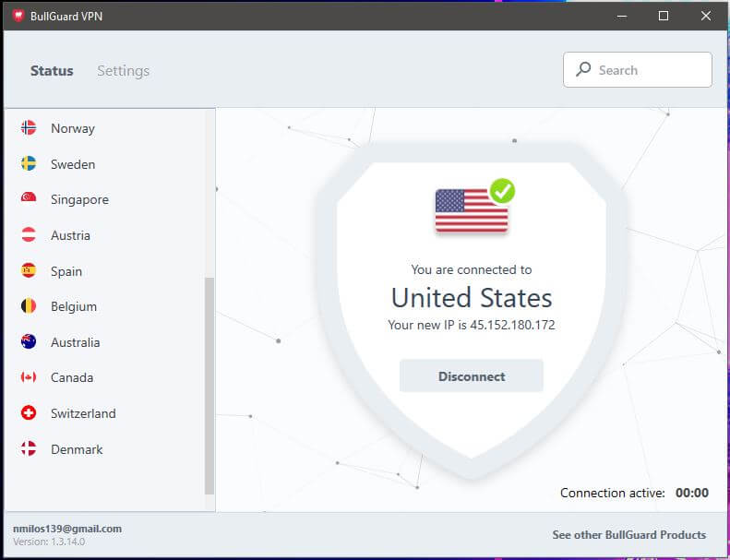The height and width of the screenshot is (560, 730).
Task: Click the Connection active timer 00:00
Action: (692, 493)
